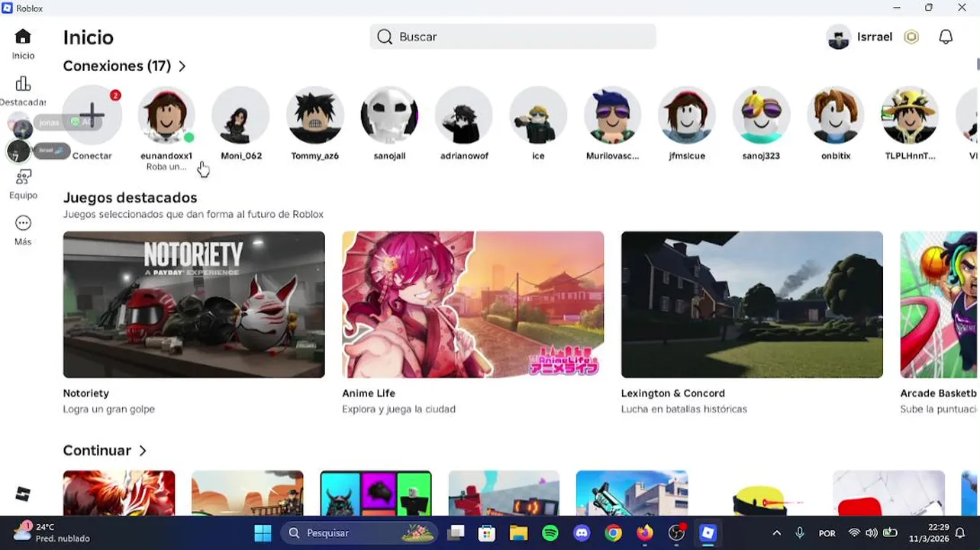Open the sixth Continuar yellow head tile

760,493
